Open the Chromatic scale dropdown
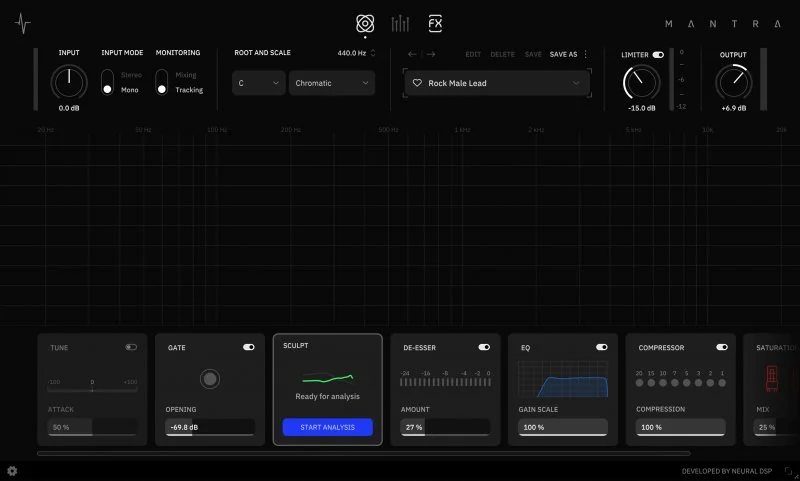800x481 pixels. 332,83
